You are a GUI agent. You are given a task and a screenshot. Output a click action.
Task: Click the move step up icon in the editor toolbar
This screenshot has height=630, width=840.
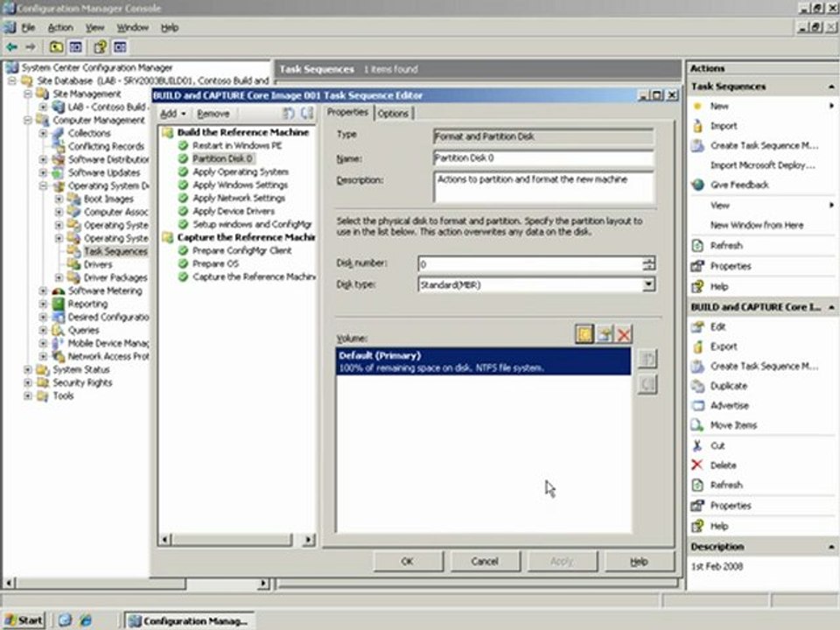[289, 113]
